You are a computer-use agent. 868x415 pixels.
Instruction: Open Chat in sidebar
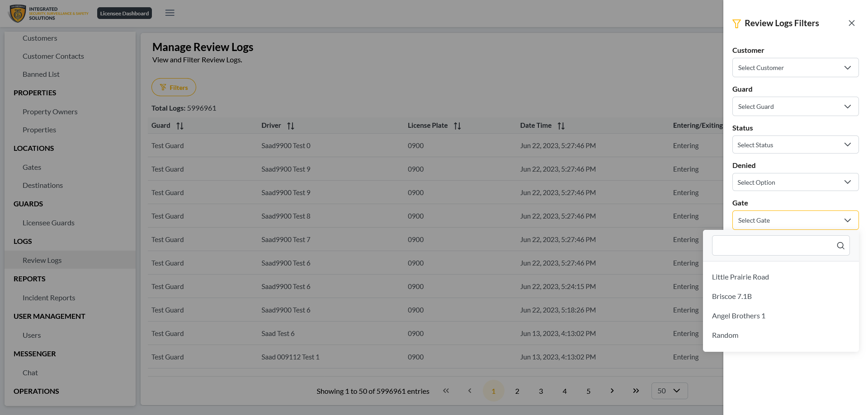pos(30,373)
